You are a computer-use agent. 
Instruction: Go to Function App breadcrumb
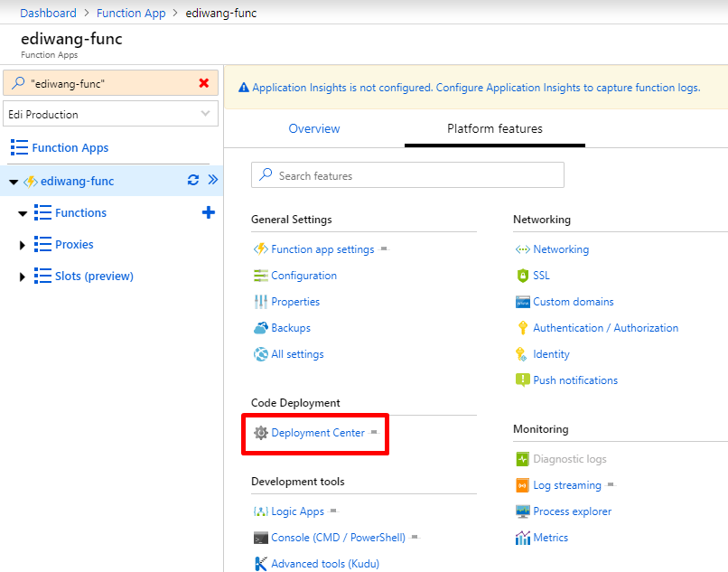[x=131, y=13]
